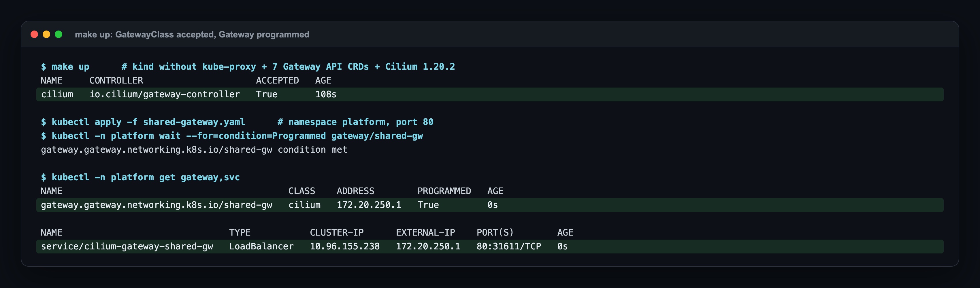
Task: Click the red close window button
Action: tap(34, 35)
